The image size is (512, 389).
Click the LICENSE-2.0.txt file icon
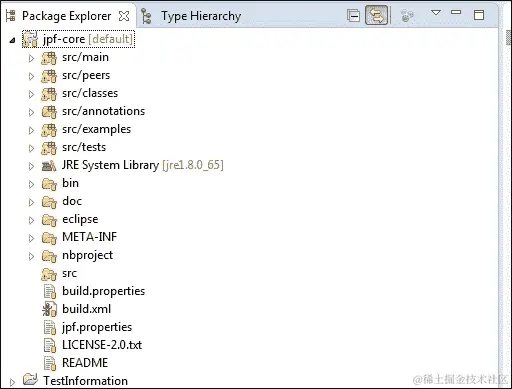pos(50,345)
